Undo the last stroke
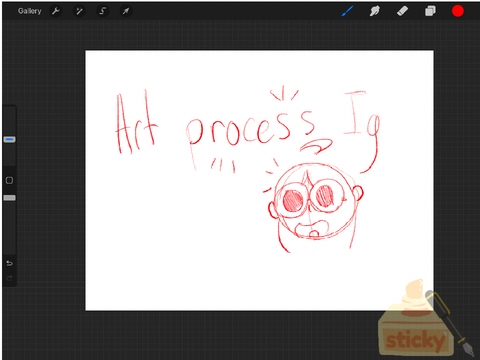The width and height of the screenshot is (480, 360). (x=9, y=264)
